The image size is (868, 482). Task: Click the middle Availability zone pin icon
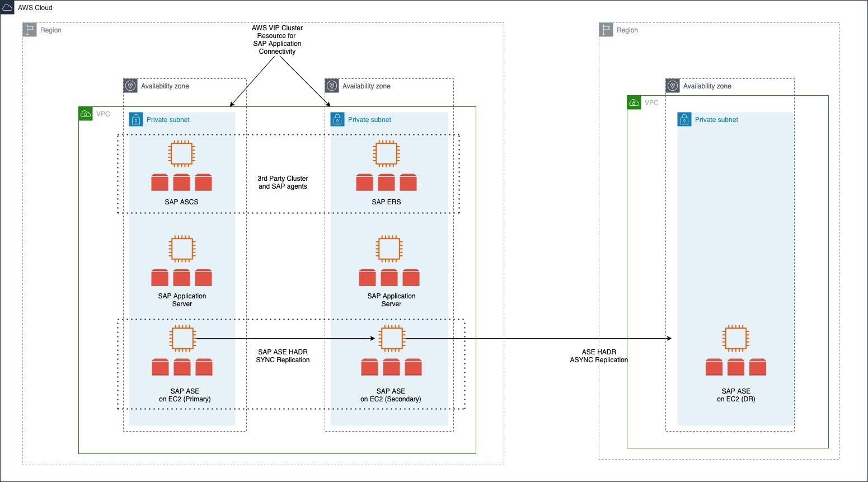(x=332, y=86)
